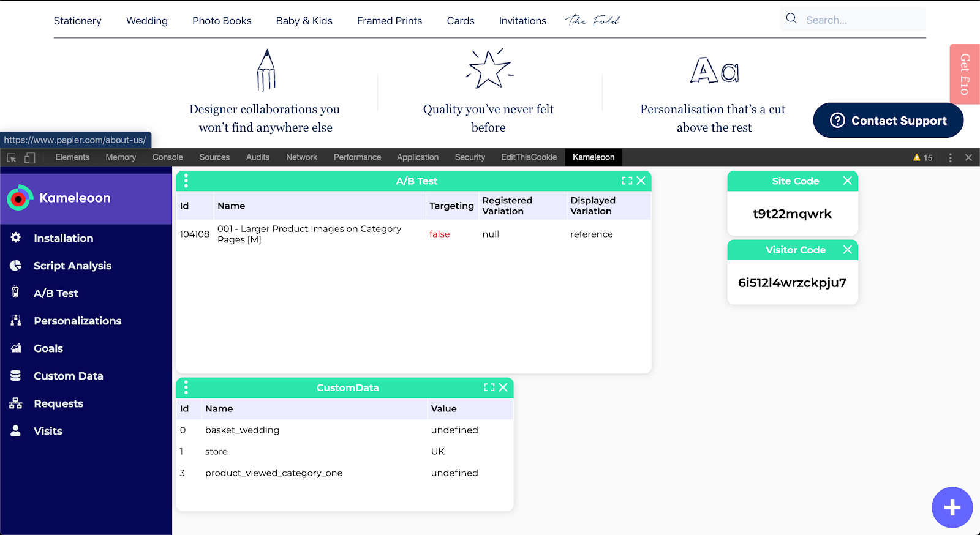Switch to the Memory DevTools tab

pyautogui.click(x=121, y=157)
